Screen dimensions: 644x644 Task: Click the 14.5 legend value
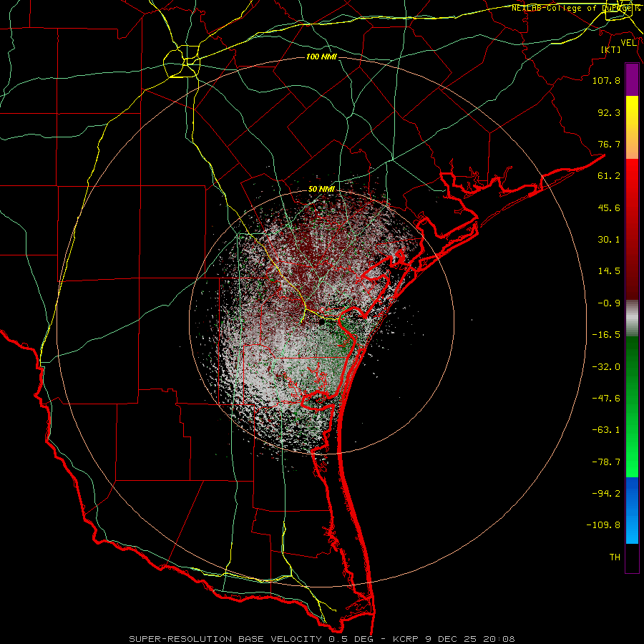click(x=609, y=271)
